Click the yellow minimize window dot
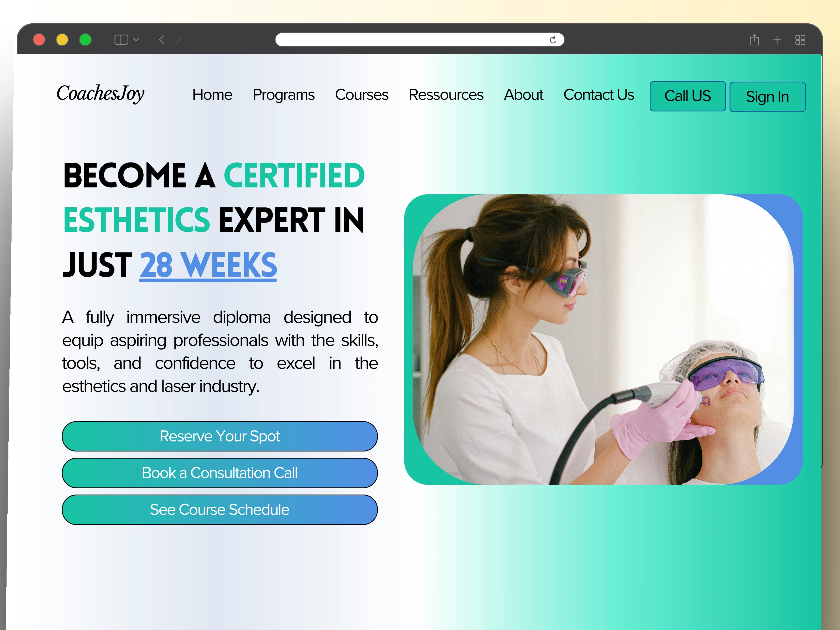This screenshot has width=840, height=630. coord(62,39)
